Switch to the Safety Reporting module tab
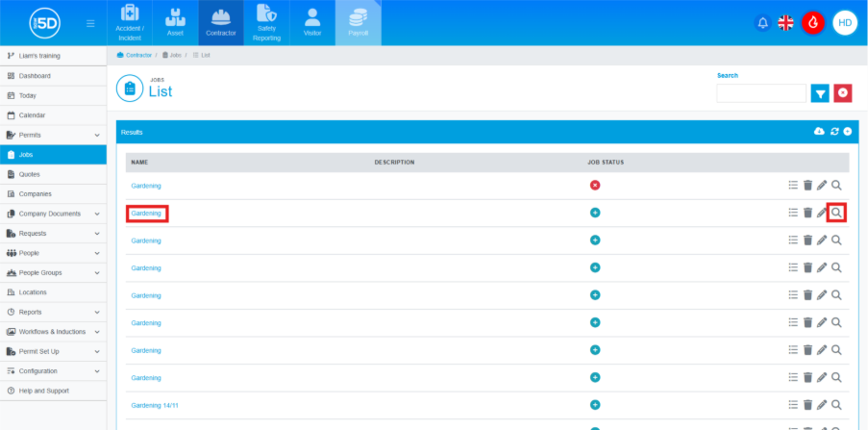 268,23
